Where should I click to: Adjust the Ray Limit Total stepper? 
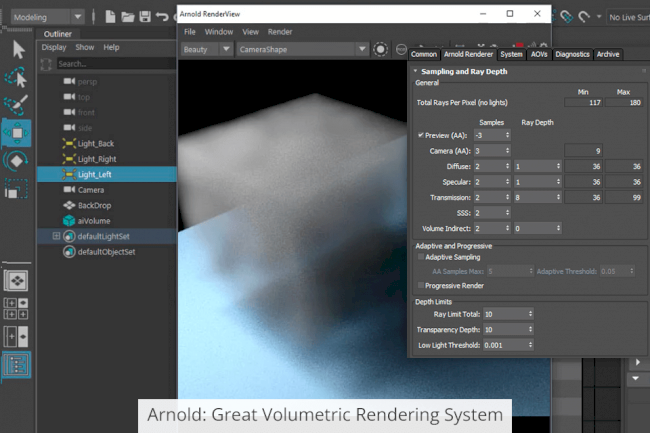point(530,314)
